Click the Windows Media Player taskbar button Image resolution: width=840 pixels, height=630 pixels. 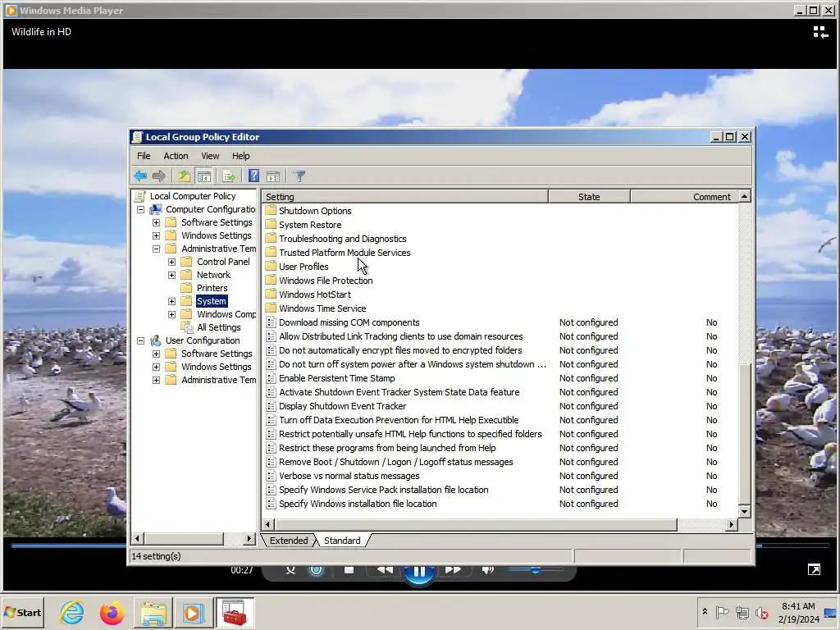[x=194, y=612]
